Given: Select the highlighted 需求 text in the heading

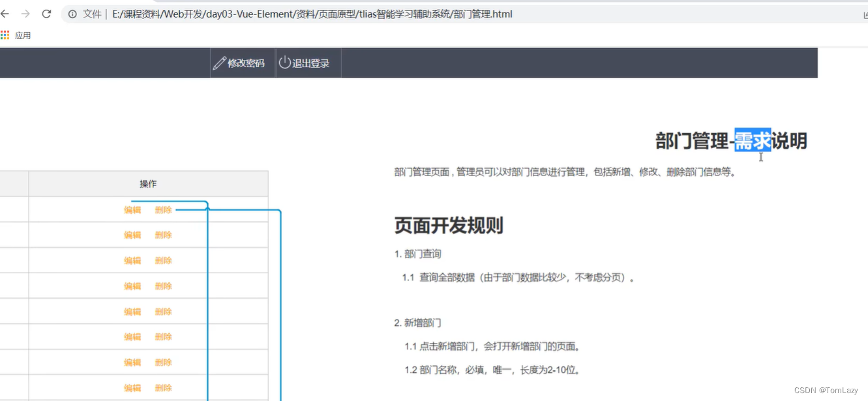Looking at the screenshot, I should click(751, 141).
